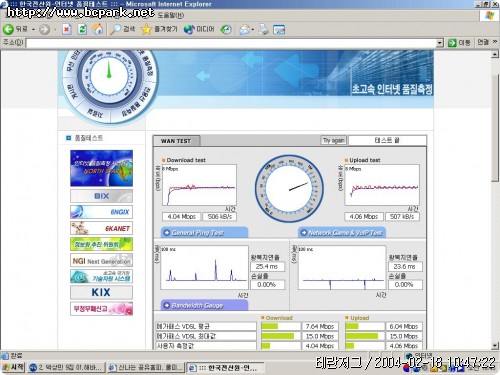Viewport: 500px width, 375px height.
Task: Click the Download test graph
Action: (199, 185)
